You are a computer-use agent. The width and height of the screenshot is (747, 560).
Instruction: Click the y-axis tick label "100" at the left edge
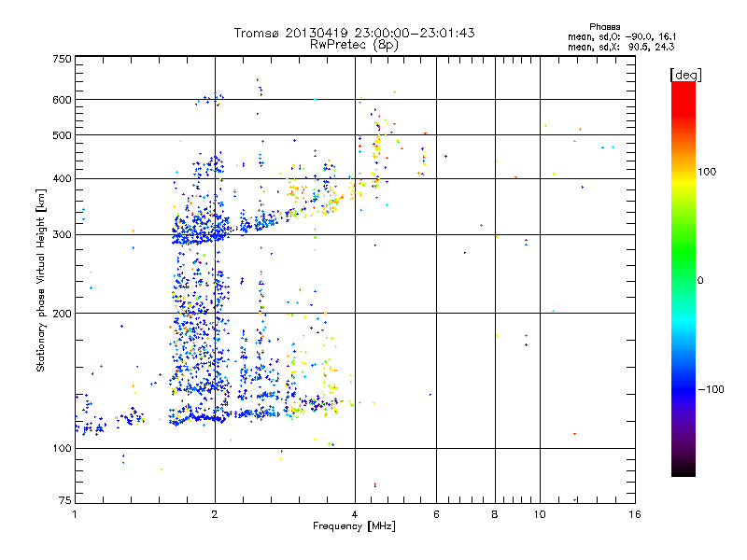coord(62,448)
